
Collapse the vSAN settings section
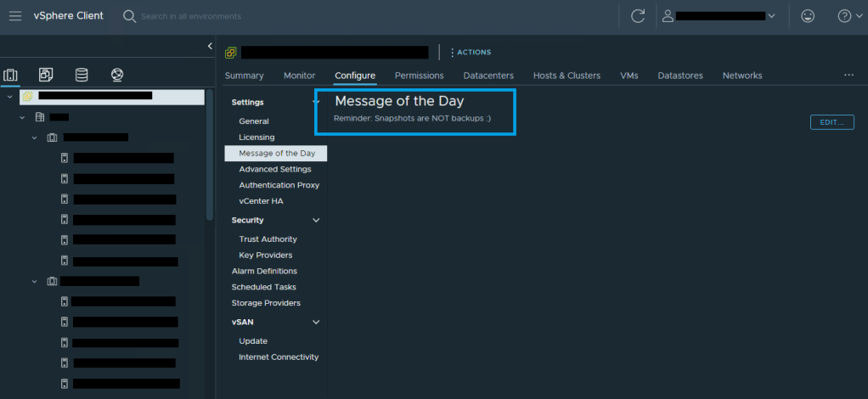(x=316, y=323)
